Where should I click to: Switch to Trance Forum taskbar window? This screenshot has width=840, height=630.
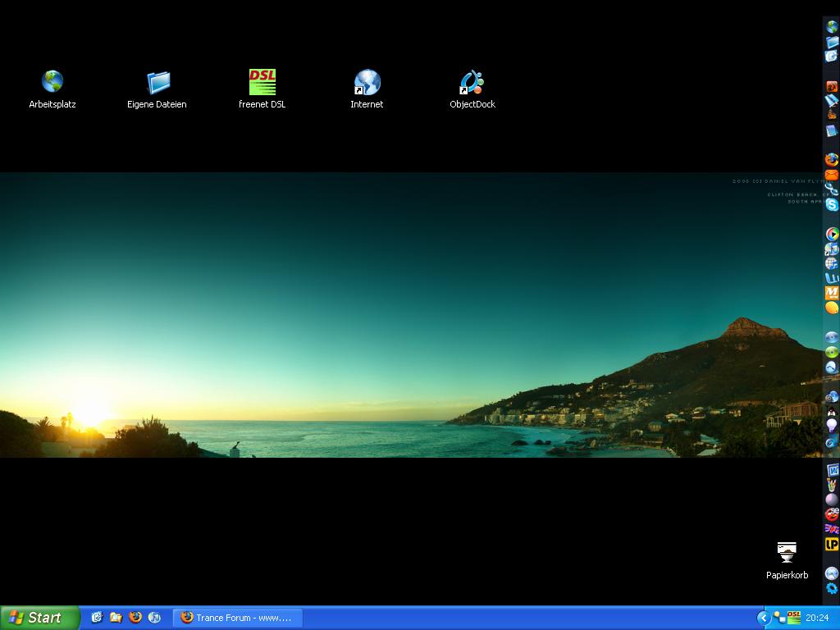pos(237,618)
